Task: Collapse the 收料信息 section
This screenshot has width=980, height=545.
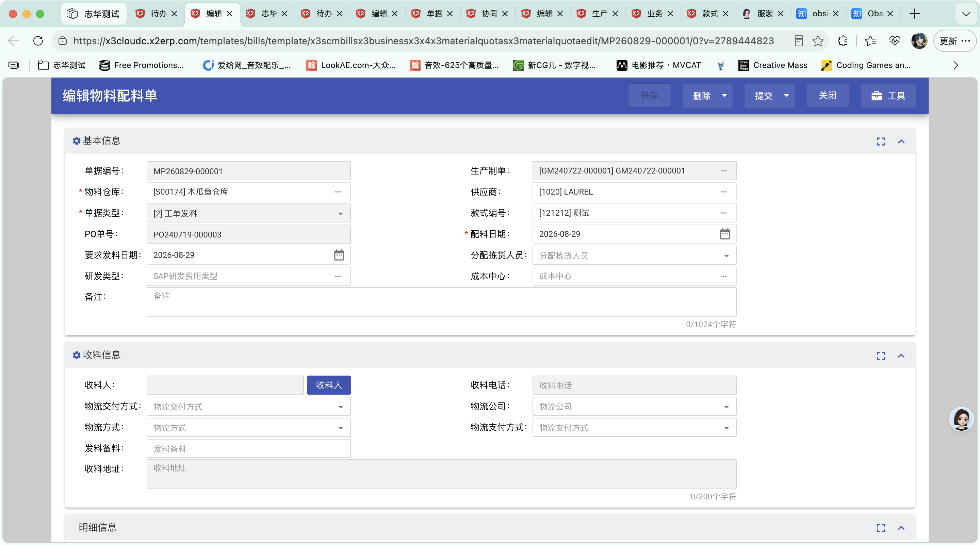Action: [901, 356]
